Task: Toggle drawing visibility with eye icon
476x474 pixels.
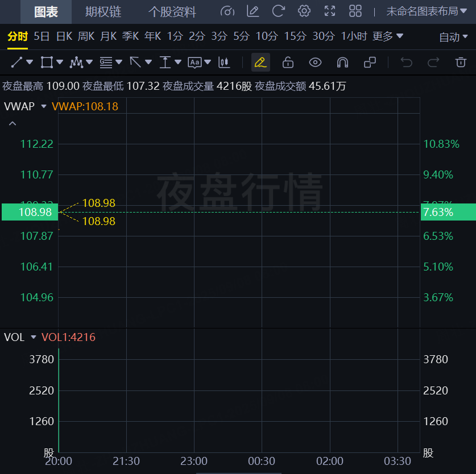Action: [x=315, y=62]
